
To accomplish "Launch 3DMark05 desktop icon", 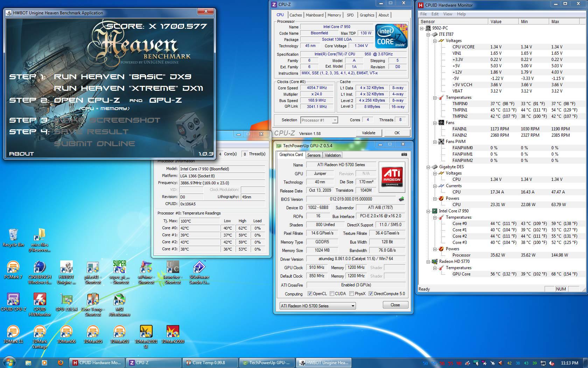I will [x=93, y=334].
